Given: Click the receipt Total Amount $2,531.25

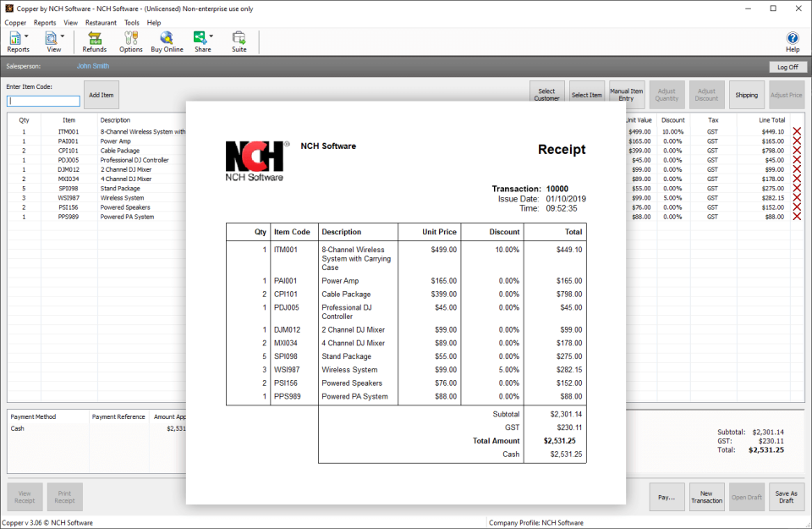Looking at the screenshot, I should pos(560,441).
